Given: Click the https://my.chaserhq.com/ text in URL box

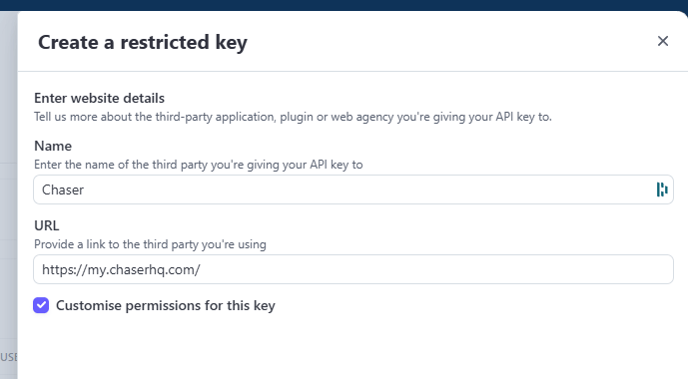Looking at the screenshot, I should click(x=121, y=269).
